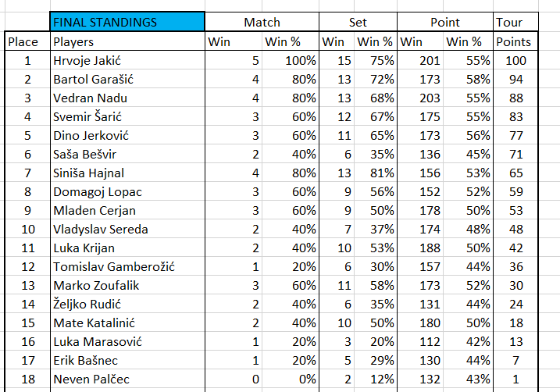Image resolution: width=560 pixels, height=392 pixels.
Task: Click the place number 10 cell
Action: (x=28, y=229)
